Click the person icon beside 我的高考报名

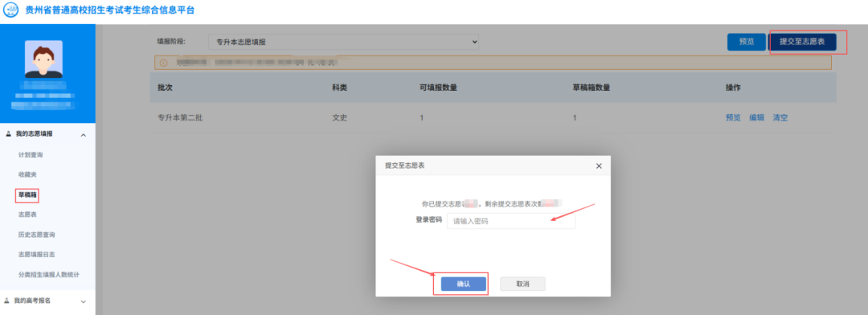pos(7,301)
